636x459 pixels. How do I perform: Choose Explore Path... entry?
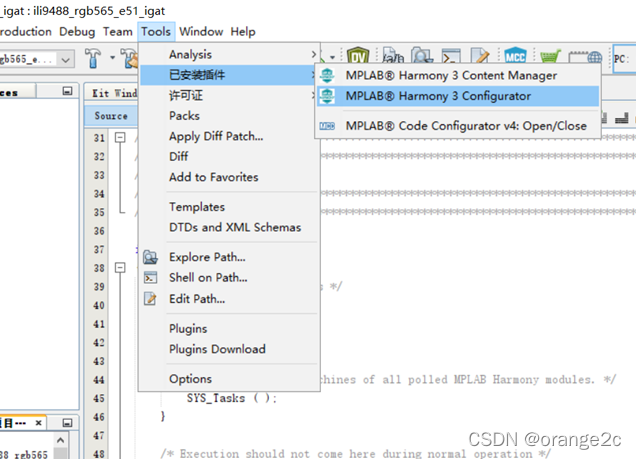[229, 257]
